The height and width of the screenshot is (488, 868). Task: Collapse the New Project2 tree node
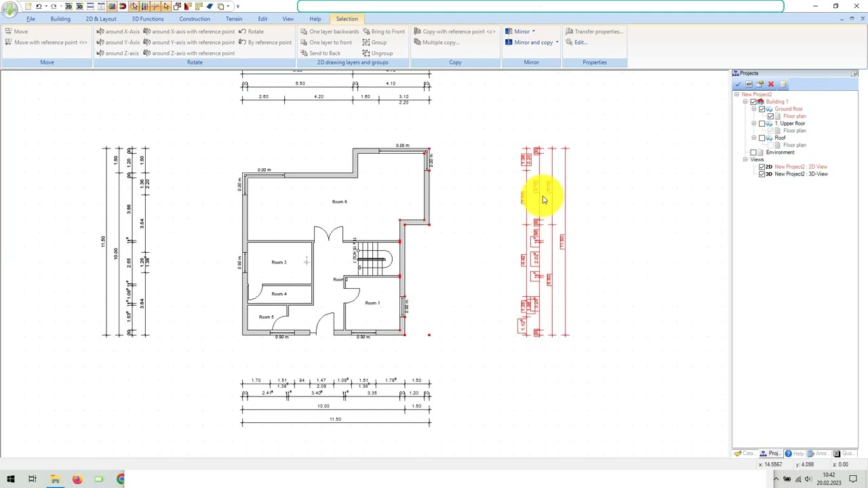click(736, 94)
